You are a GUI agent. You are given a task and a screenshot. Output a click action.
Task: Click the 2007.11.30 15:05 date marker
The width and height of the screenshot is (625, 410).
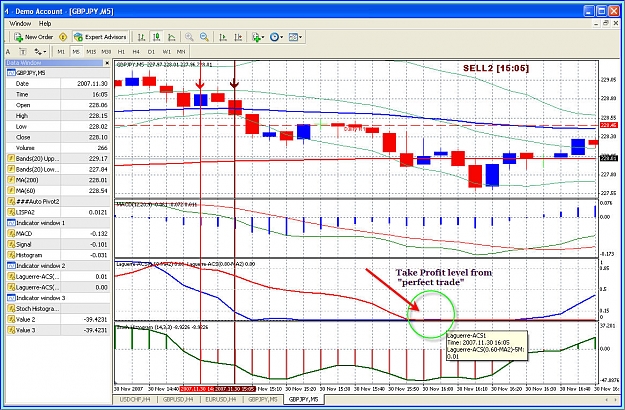[235, 388]
